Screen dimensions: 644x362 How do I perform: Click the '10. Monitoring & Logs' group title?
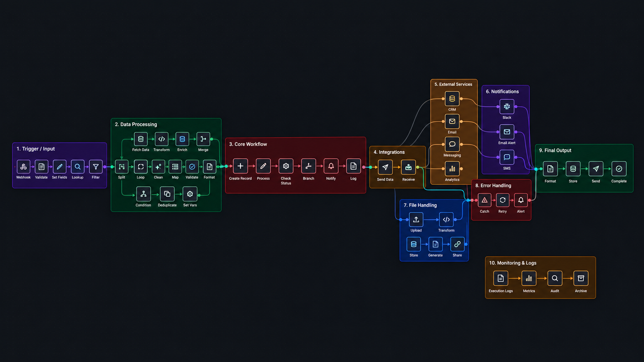(513, 263)
